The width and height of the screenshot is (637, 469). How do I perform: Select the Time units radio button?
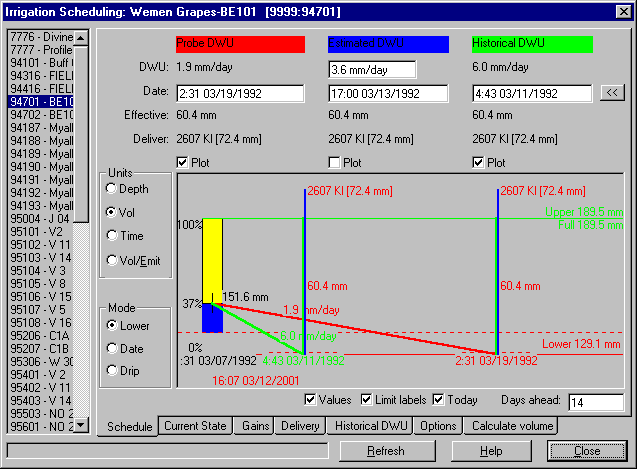[x=111, y=235]
